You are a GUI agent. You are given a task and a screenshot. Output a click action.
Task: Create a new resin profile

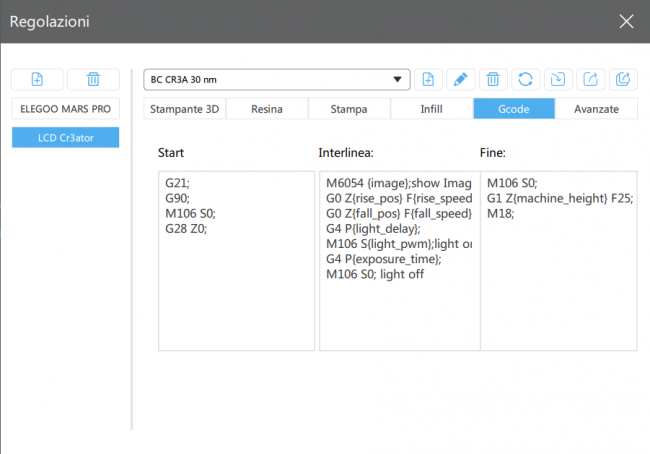429,80
